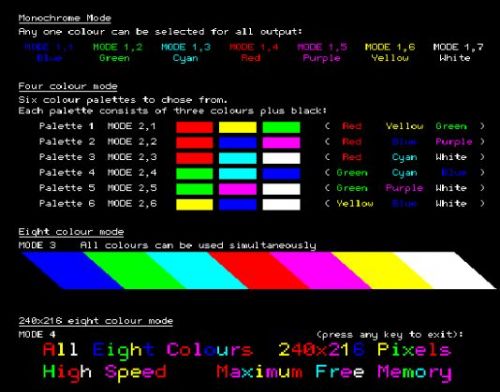The width and height of the screenshot is (500, 392).
Task: Click the MODE 1,2 Green label
Action: (x=117, y=52)
